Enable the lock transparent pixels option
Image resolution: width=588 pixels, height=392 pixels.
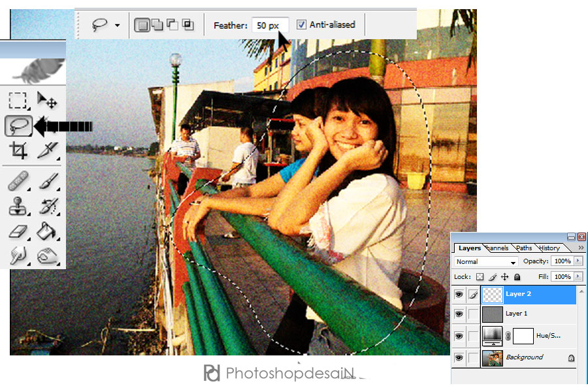[480, 277]
